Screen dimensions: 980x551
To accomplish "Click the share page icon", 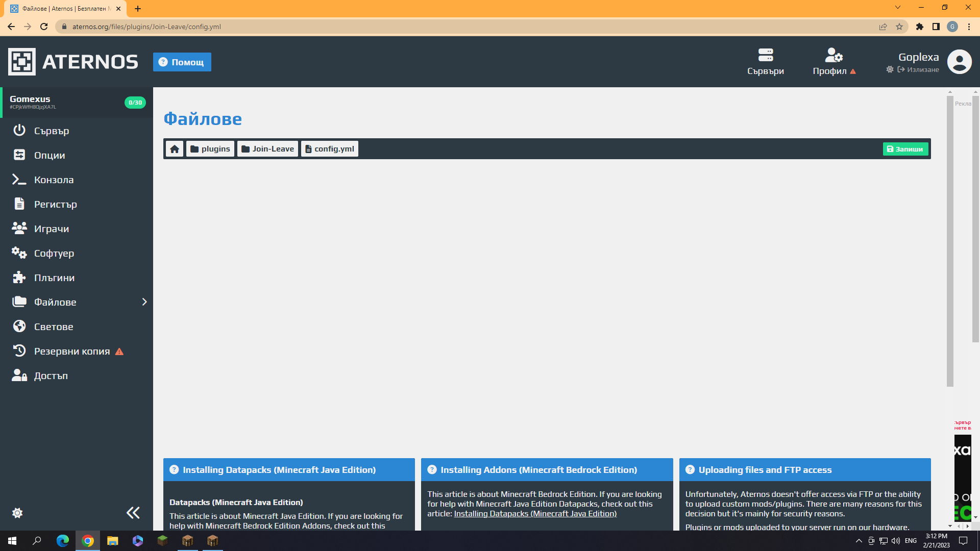I will [883, 27].
